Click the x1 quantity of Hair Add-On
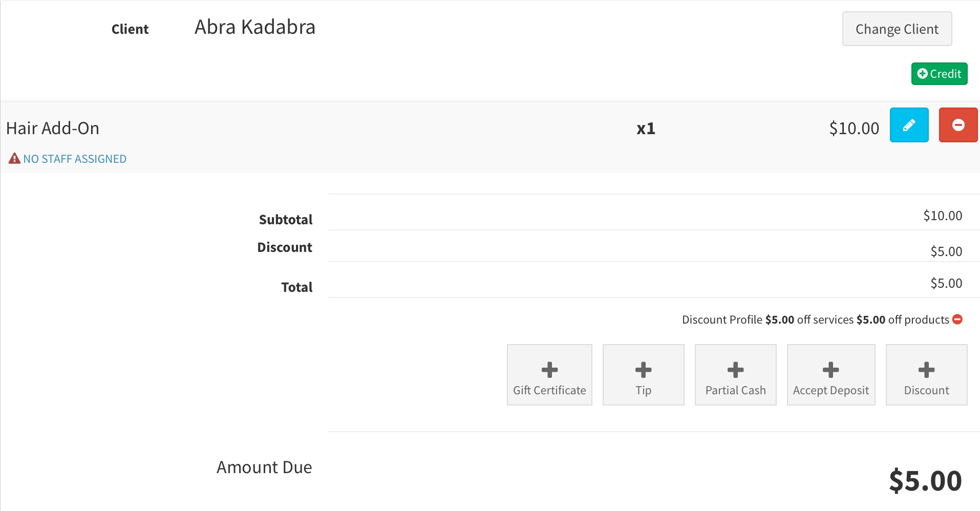The height and width of the screenshot is (511, 980). [646, 129]
